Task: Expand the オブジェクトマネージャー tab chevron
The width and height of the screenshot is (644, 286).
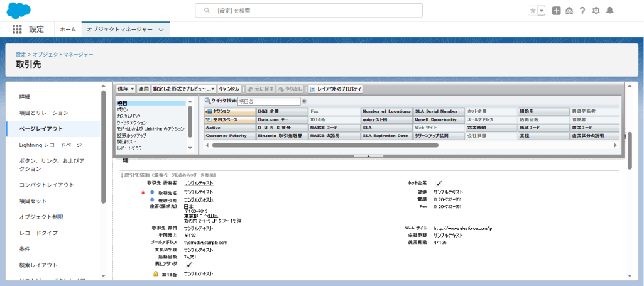Action: point(161,30)
